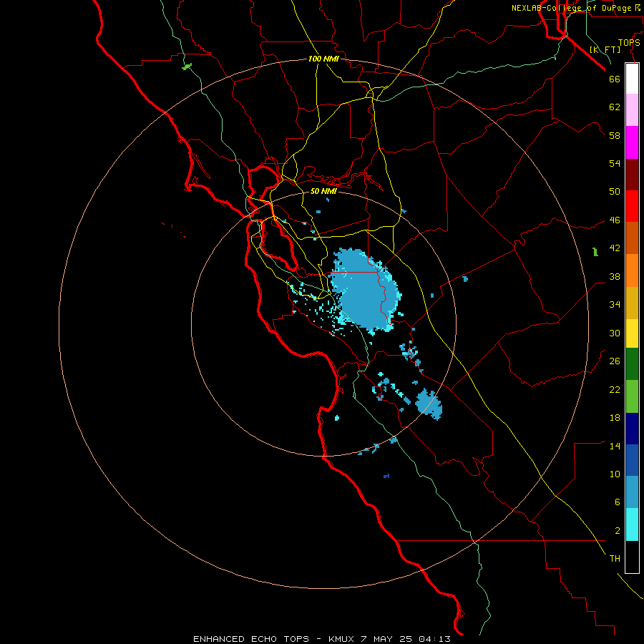644x644 pixels.
Task: Click the white 66 kft legend swatch
Action: point(632,79)
